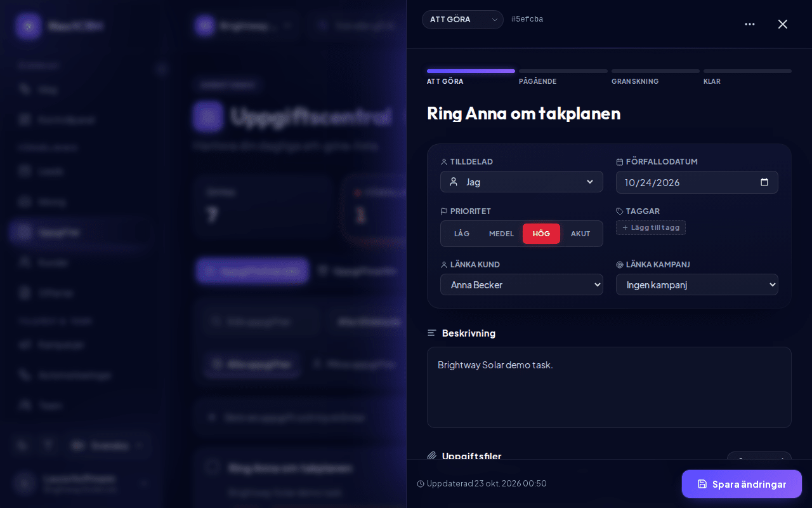812x508 pixels.
Task: Click the Beskrivning section heading
Action: (x=469, y=333)
